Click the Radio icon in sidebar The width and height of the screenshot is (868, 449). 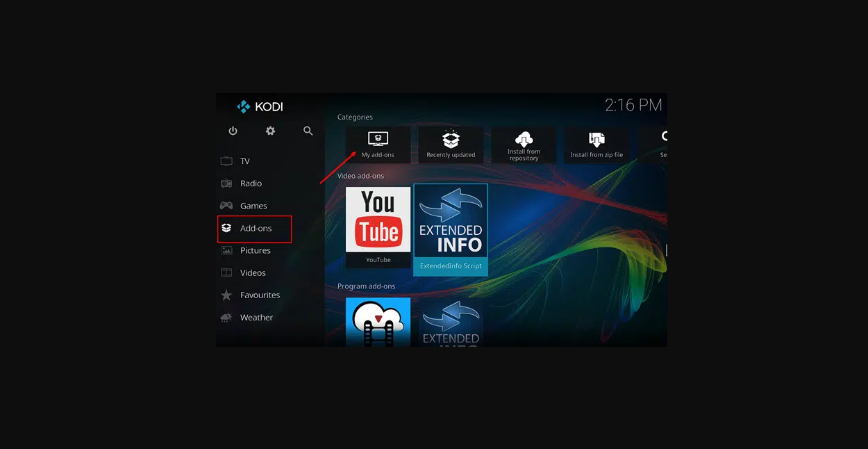coord(226,183)
